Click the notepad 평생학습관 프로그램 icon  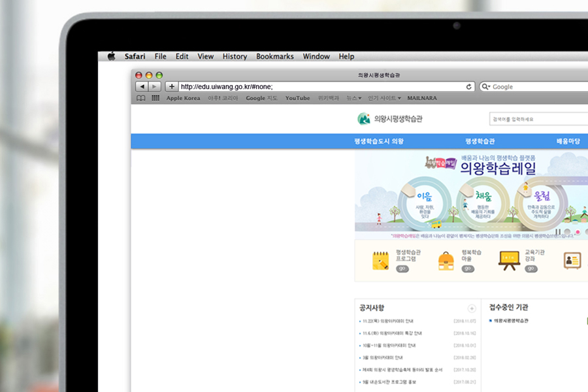[380, 261]
